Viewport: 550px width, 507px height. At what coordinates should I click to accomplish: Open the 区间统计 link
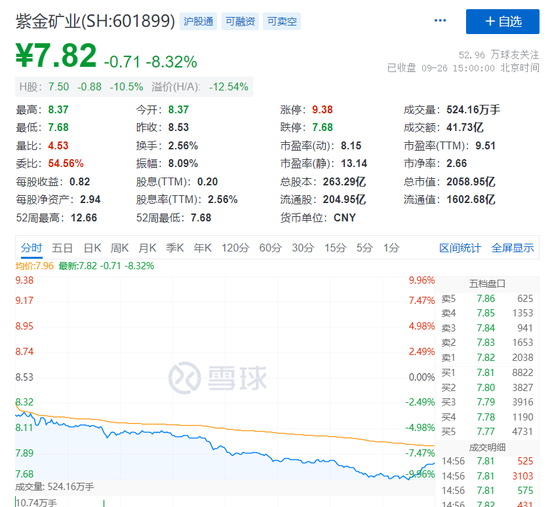[460, 248]
